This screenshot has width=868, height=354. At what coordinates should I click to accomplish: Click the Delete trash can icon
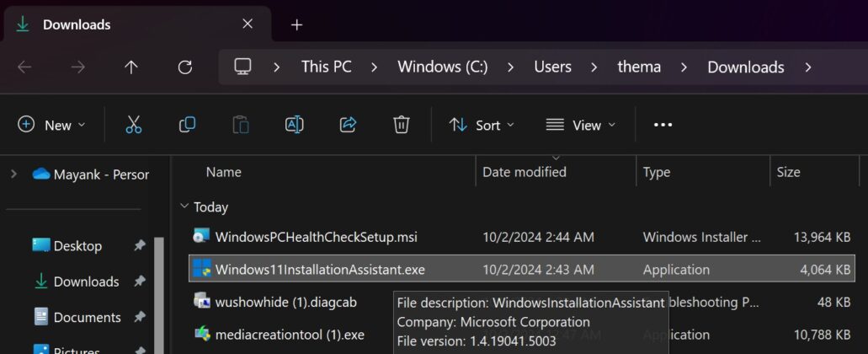401,125
